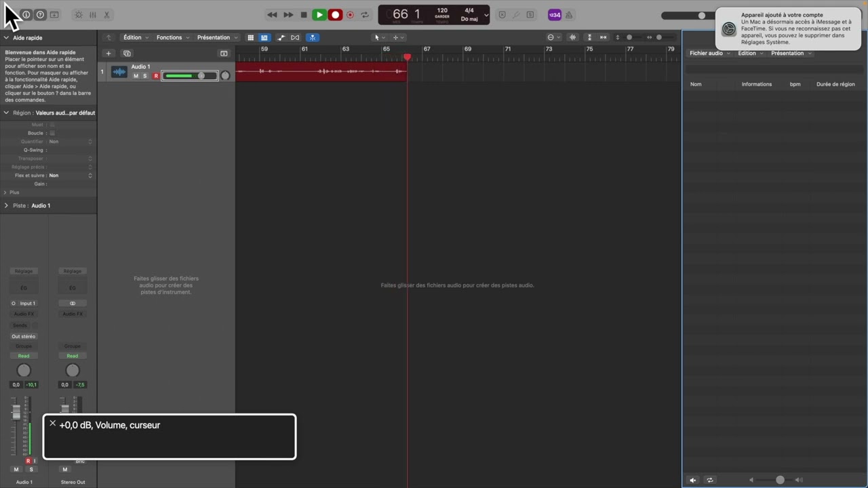Open the Editors scissors icon
Image resolution: width=868 pixels, height=488 pixels.
[107, 15]
